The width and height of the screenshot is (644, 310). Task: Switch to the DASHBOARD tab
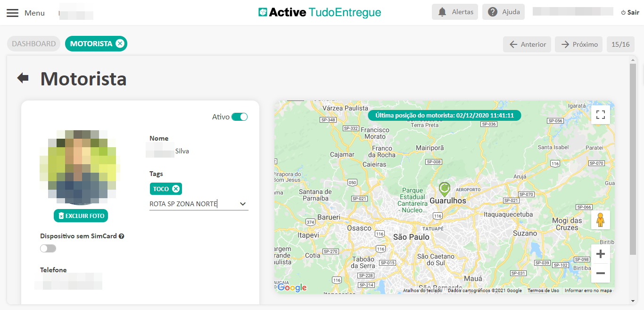[33, 44]
